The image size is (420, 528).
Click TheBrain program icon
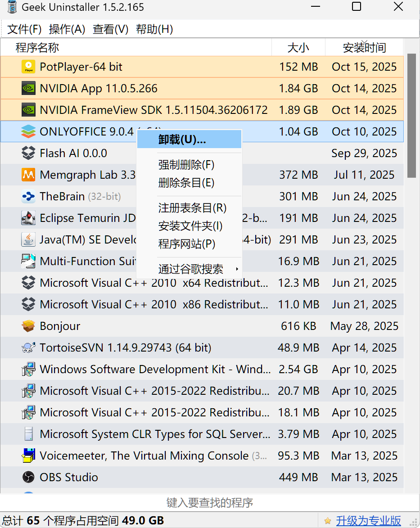coord(28,197)
